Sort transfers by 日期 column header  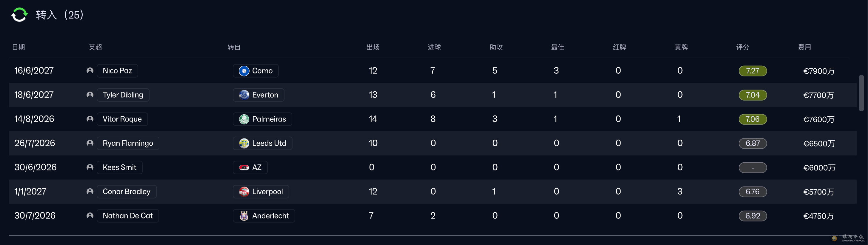[19, 47]
